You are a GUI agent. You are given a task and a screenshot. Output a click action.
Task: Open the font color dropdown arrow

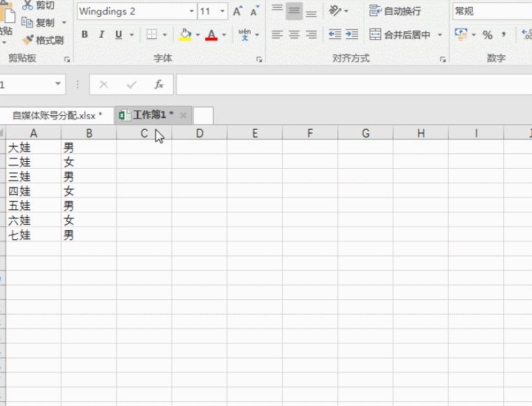coord(224,35)
